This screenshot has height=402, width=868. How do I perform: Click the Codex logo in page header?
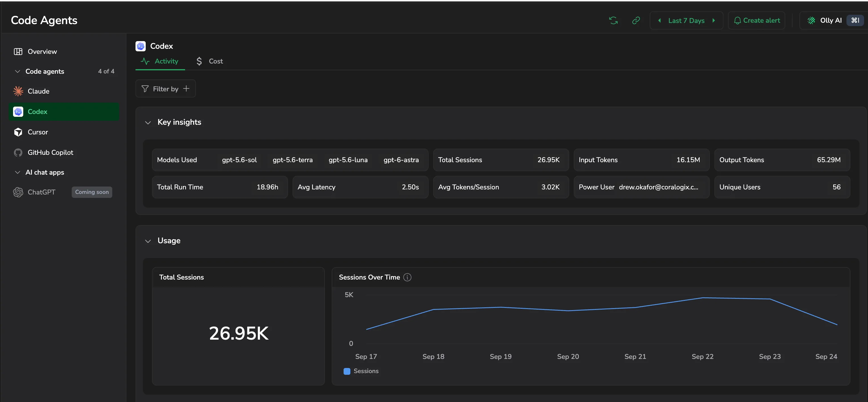coord(141,46)
